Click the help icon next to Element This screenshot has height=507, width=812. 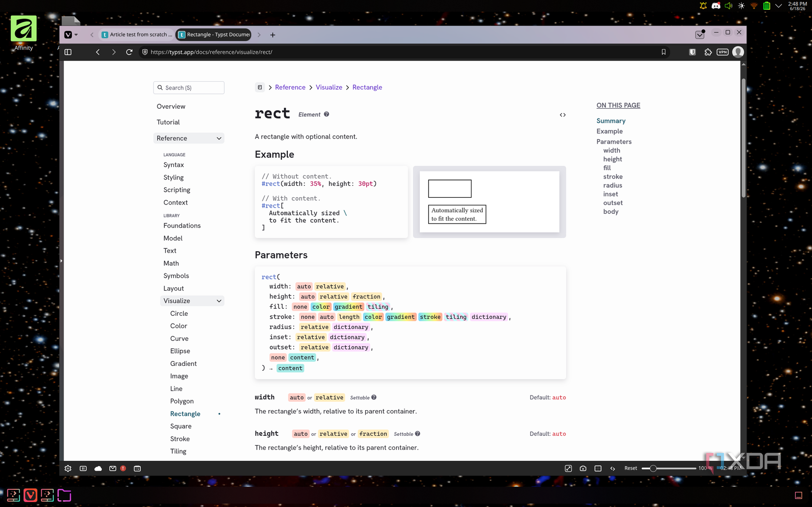tap(326, 114)
